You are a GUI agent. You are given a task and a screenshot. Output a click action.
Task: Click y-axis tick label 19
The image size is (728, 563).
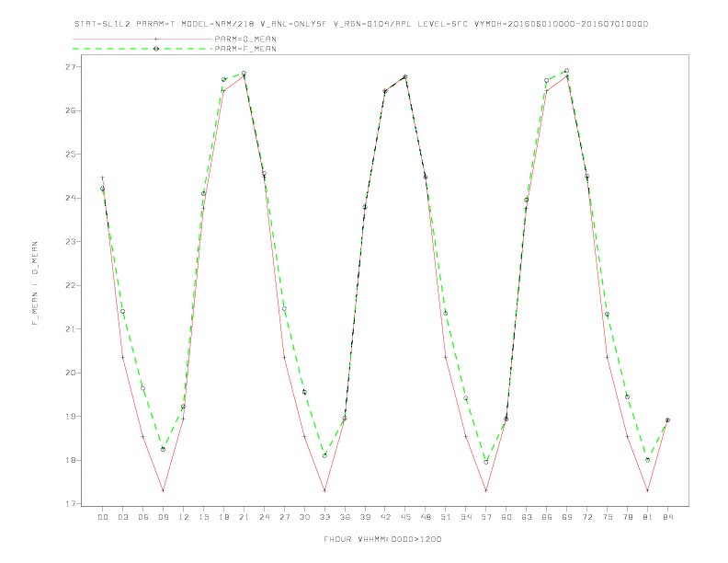point(71,416)
